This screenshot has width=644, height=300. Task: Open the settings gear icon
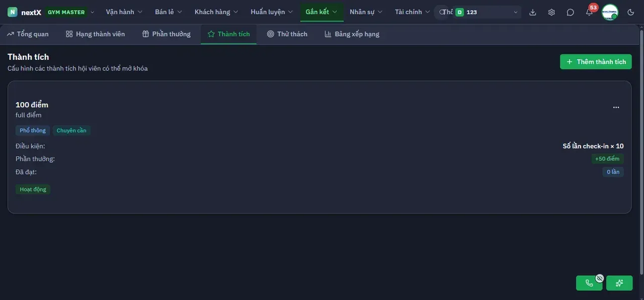pyautogui.click(x=551, y=12)
